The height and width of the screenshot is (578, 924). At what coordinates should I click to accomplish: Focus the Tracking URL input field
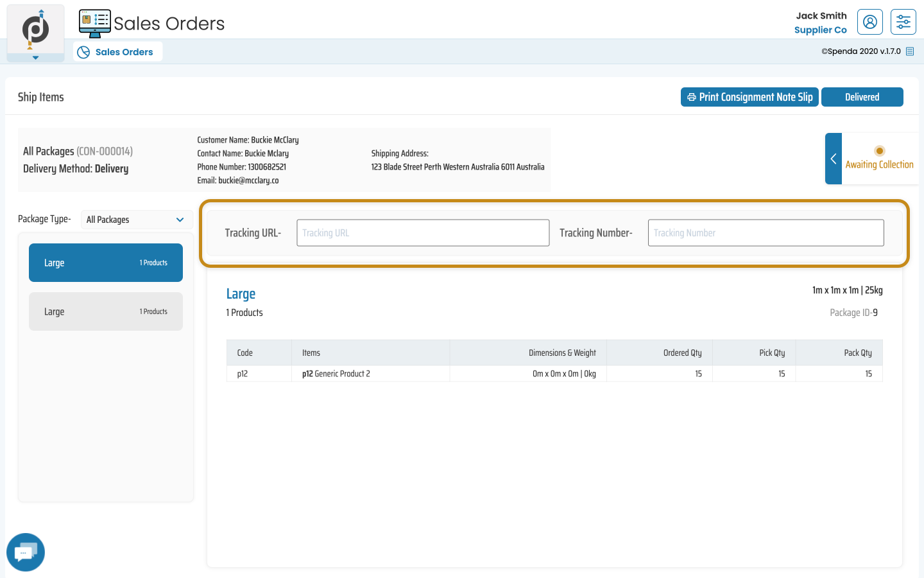pos(423,233)
